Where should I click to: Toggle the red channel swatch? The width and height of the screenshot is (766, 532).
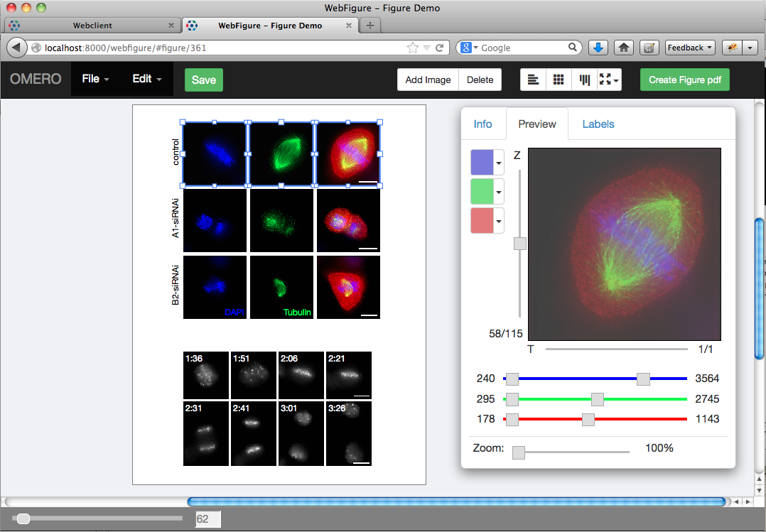point(483,220)
